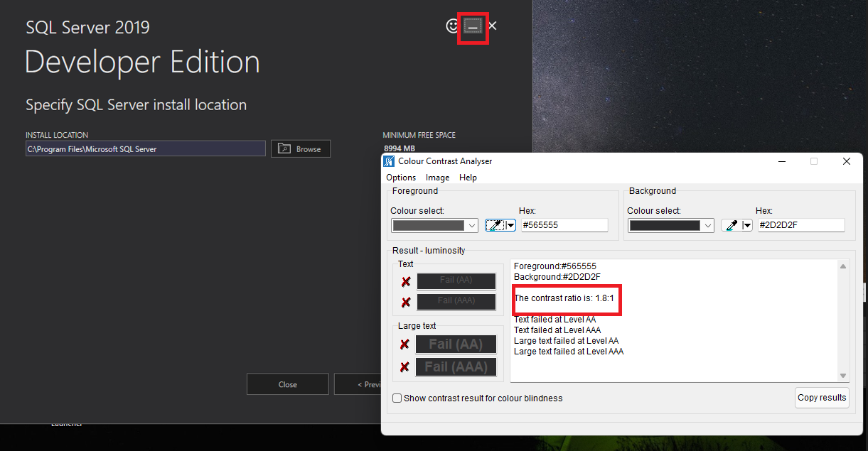
Task: Click the Colour Contrast Analyser title bar icon
Action: pos(389,161)
